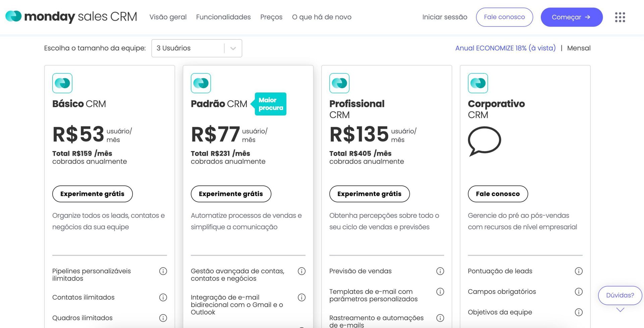
Task: Show info for Gestão avançada de contas
Action: (x=302, y=271)
